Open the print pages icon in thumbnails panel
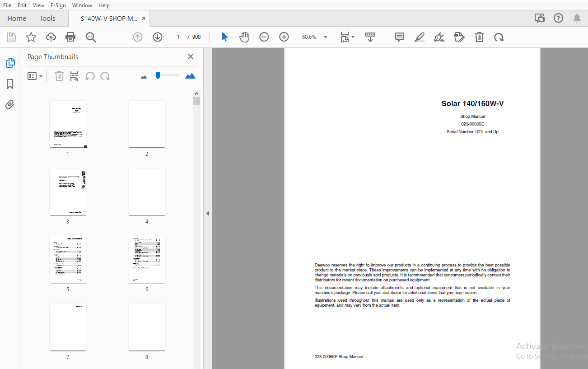This screenshot has width=588, height=369. point(75,76)
